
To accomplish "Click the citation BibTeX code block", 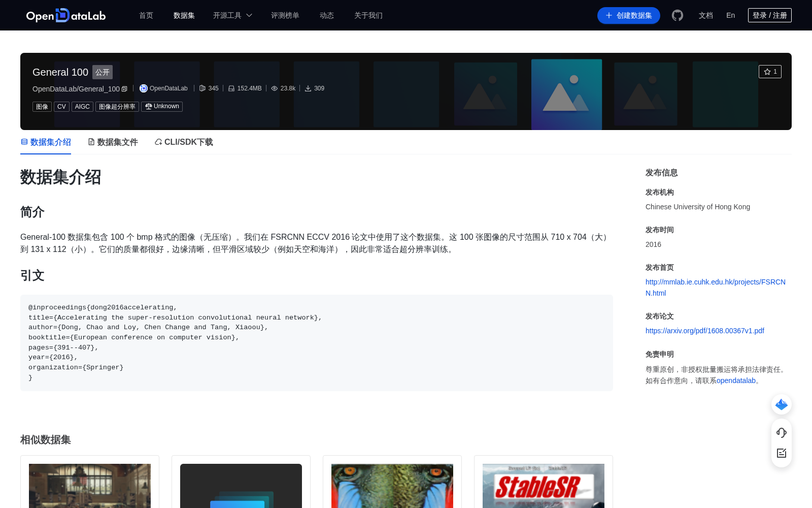I will coord(317,343).
